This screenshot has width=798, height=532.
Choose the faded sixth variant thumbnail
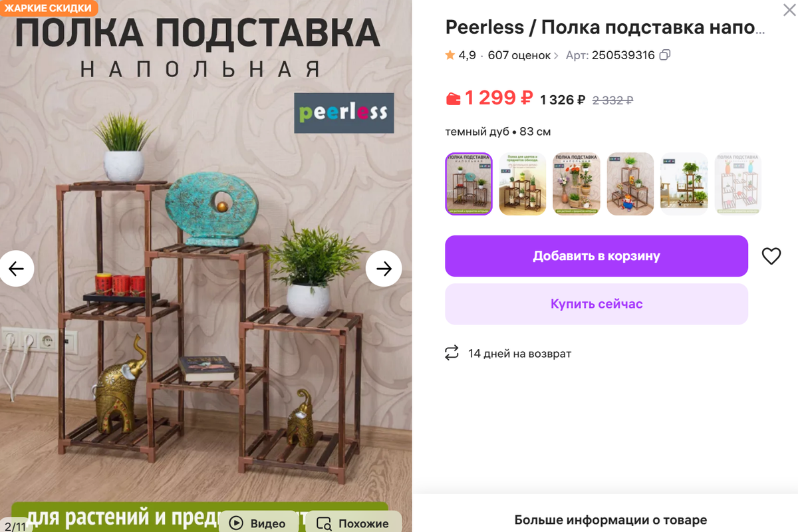point(738,184)
